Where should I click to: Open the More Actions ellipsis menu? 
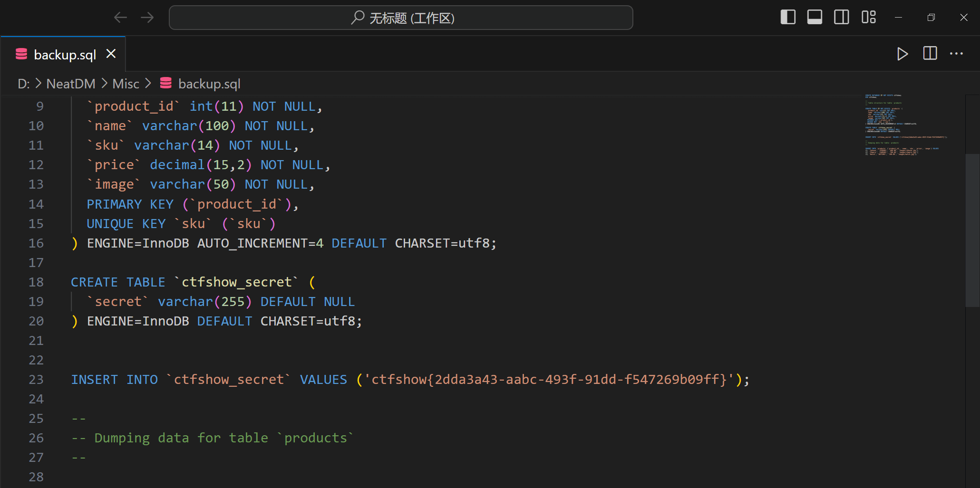[x=956, y=54]
